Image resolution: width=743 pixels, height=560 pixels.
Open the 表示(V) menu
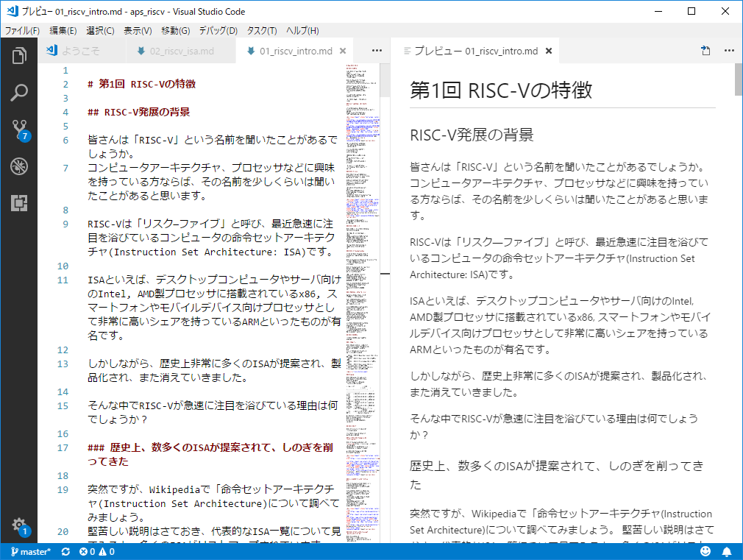138,31
